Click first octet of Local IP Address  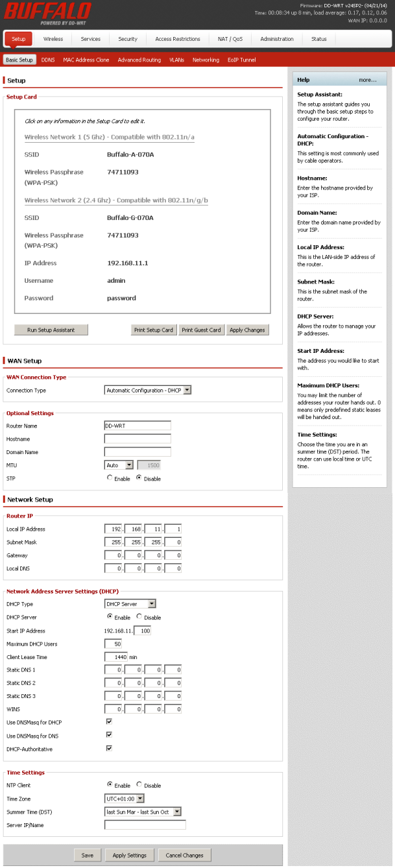click(x=114, y=529)
